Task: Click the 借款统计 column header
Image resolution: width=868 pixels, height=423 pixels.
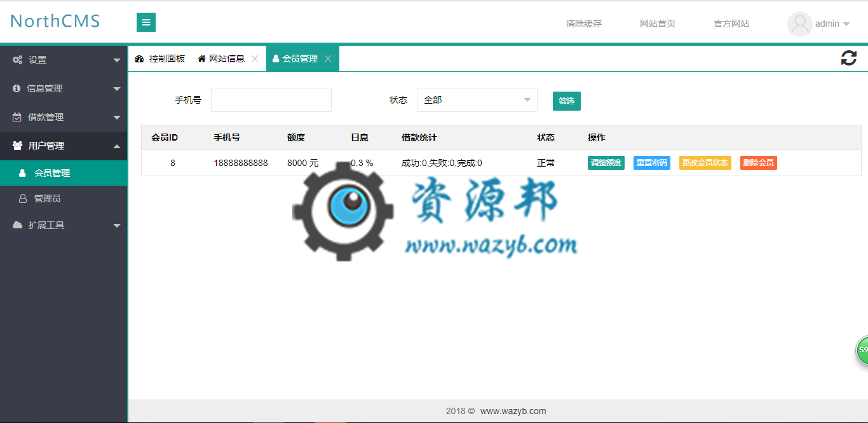Action: pyautogui.click(x=419, y=137)
